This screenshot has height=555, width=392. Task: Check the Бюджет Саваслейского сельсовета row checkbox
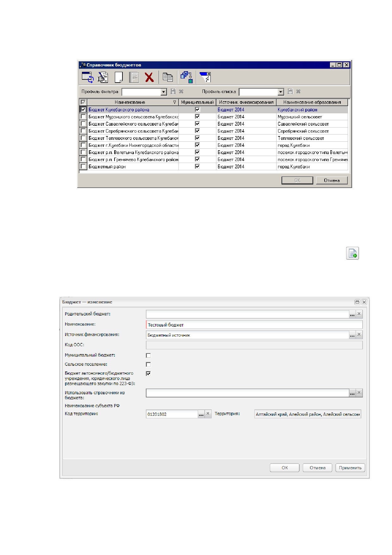click(x=83, y=124)
